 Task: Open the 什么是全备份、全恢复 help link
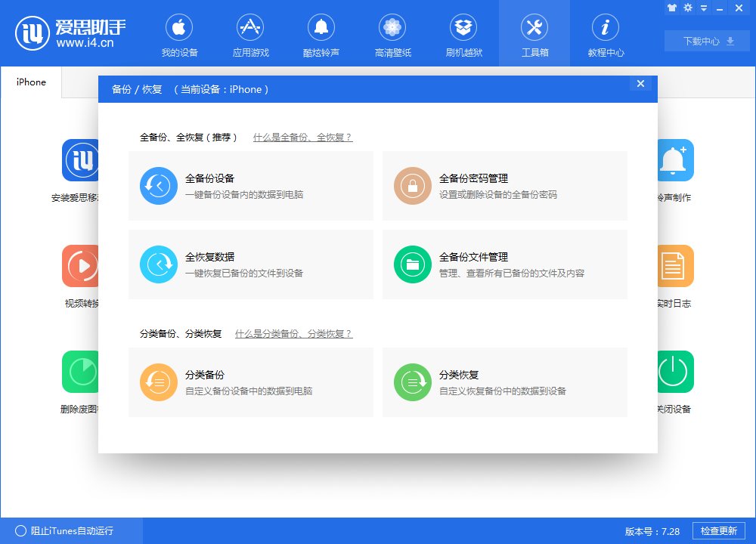[x=302, y=138]
